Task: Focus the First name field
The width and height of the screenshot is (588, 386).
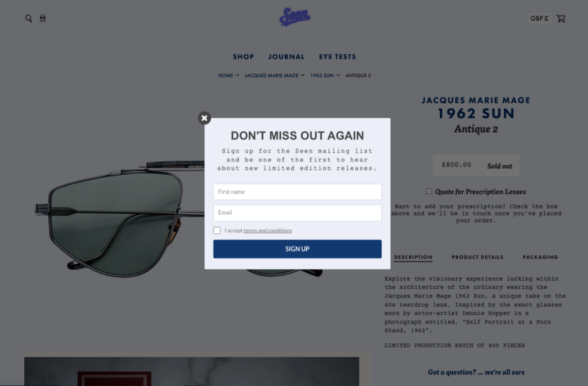Action: 297,192
